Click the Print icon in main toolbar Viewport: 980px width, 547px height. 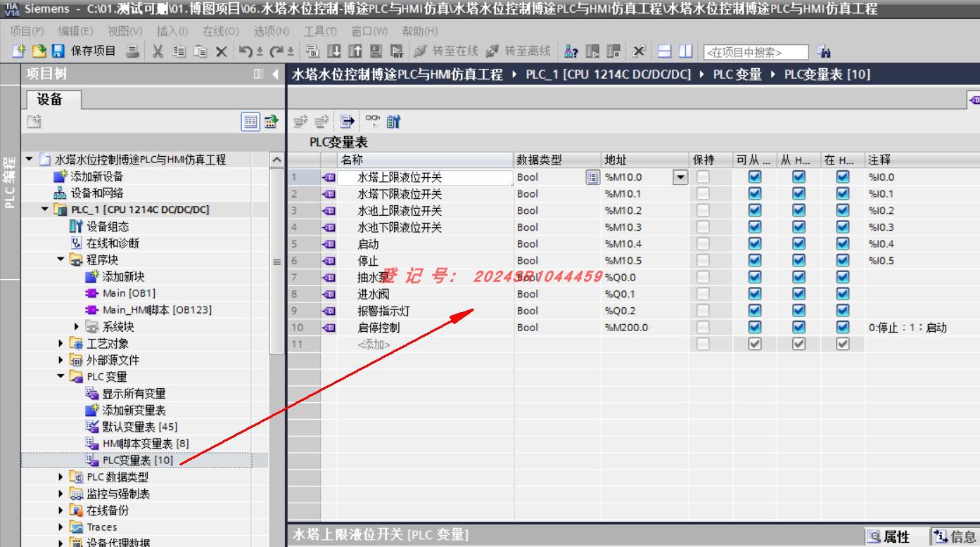click(x=132, y=51)
